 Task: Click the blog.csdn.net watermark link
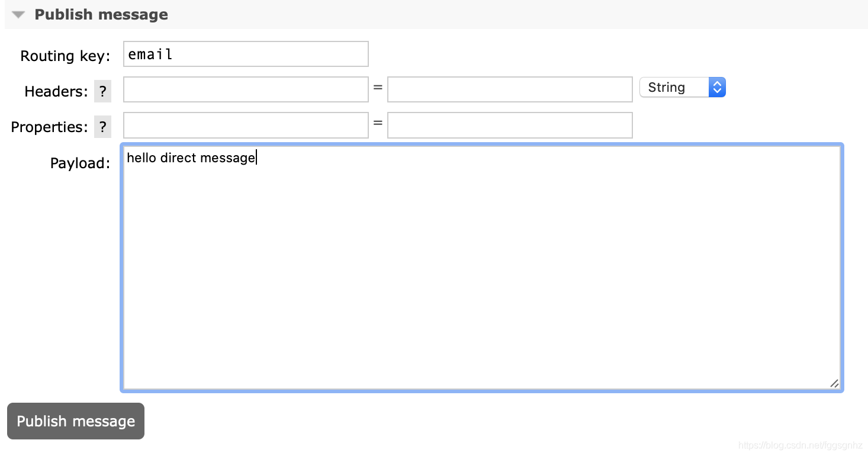tap(802, 445)
